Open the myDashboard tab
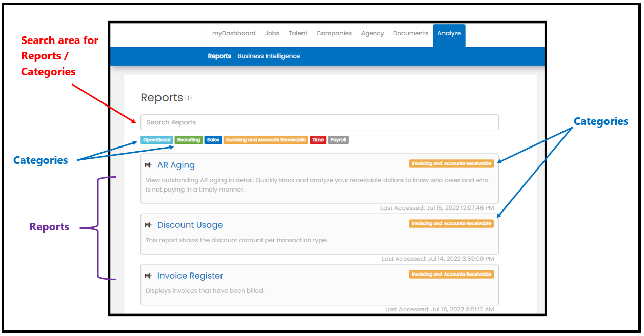The height and width of the screenshot is (336, 644). pos(234,33)
